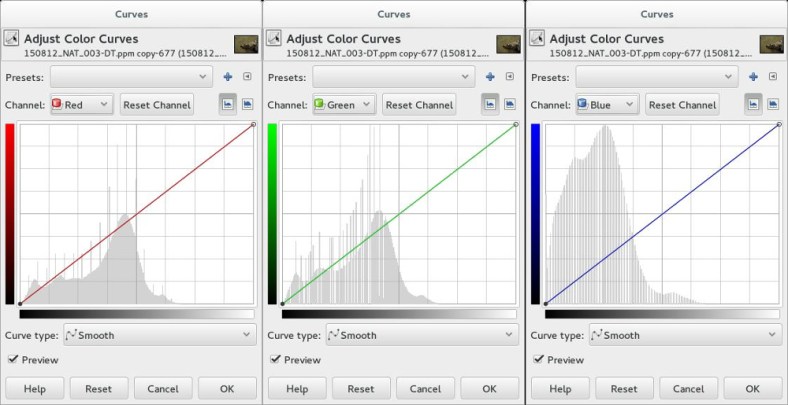Click the top-right endpoint of the red curve
The image size is (788, 405).
click(252, 125)
